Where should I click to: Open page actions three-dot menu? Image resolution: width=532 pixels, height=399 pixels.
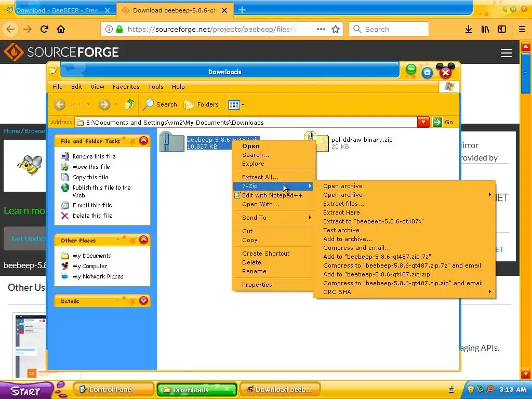pos(321,29)
